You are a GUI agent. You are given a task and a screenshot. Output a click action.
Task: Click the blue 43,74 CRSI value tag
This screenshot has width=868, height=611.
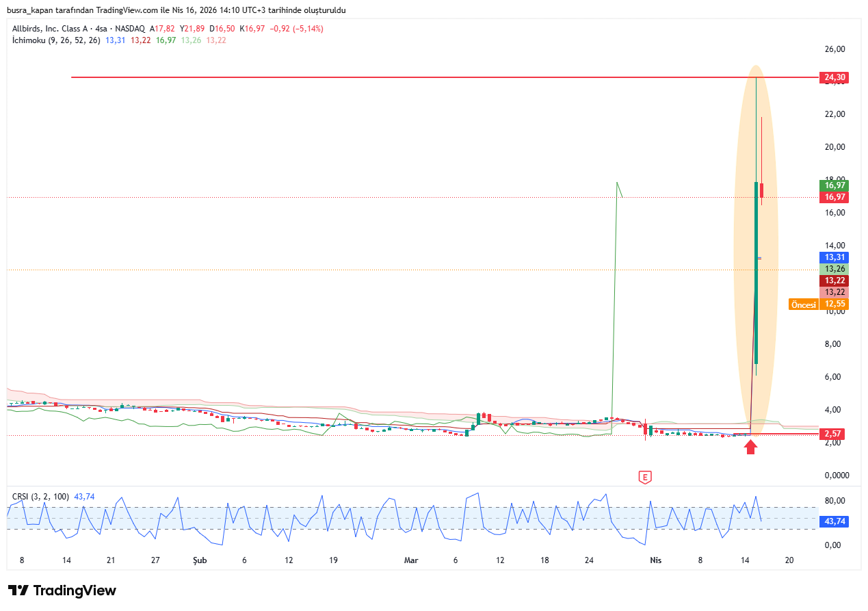point(834,521)
